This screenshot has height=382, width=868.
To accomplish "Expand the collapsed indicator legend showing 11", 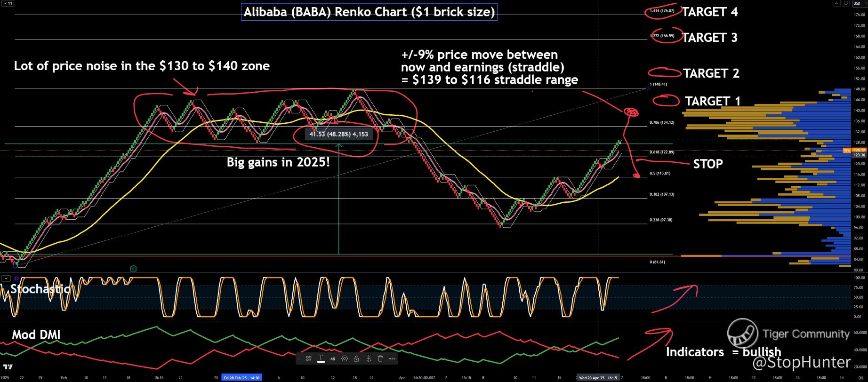I will (x=8, y=3).
